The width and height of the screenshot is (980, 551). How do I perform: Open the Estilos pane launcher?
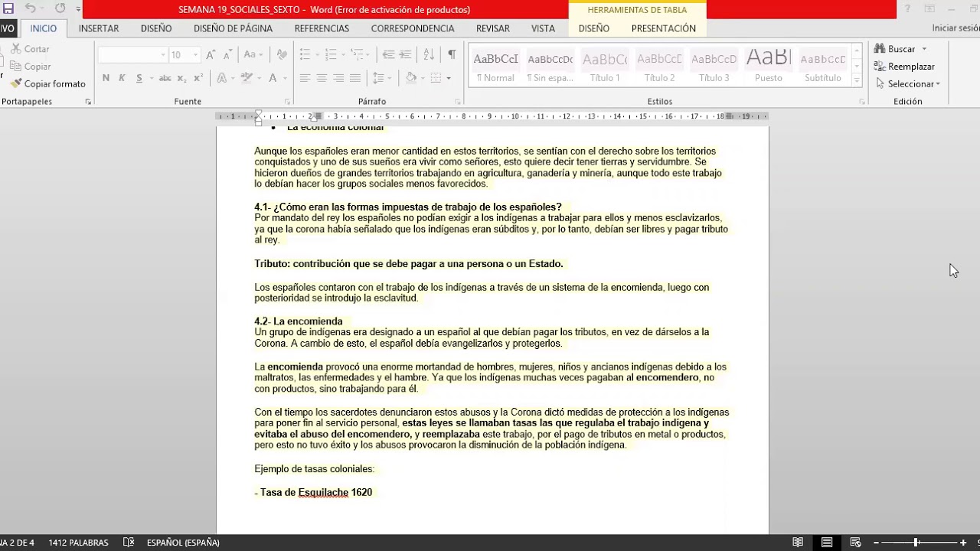click(862, 102)
